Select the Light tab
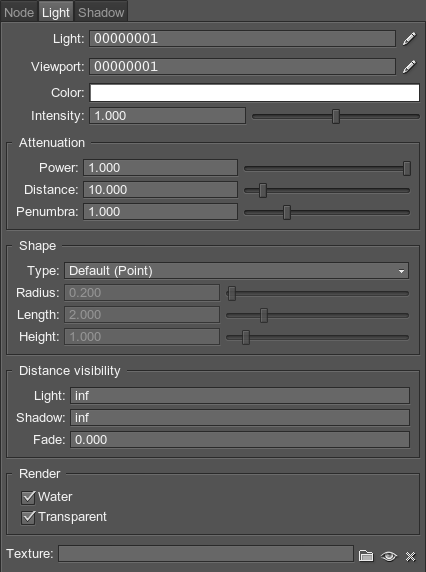Viewport: 426px width, 572px height. pyautogui.click(x=56, y=12)
